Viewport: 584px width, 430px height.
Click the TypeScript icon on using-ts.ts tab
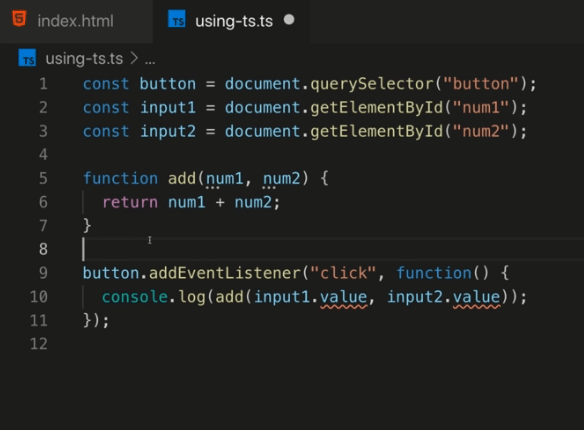point(177,19)
